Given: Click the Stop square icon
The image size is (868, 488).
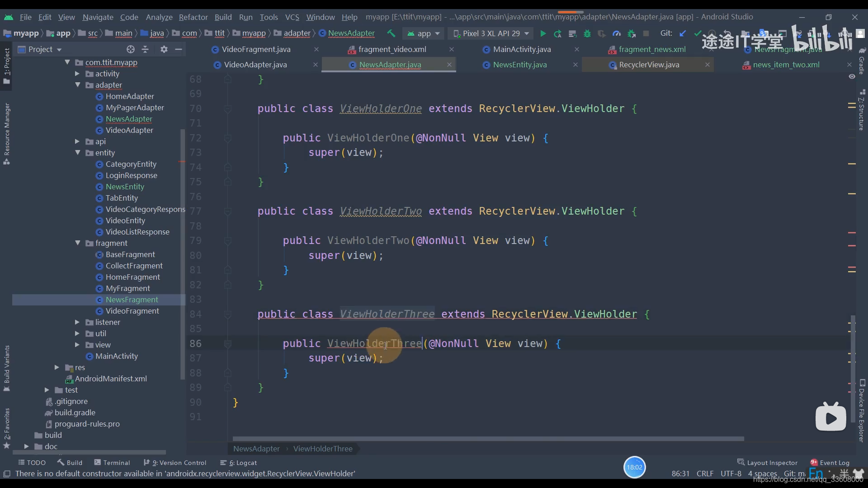Looking at the screenshot, I should tap(646, 33).
